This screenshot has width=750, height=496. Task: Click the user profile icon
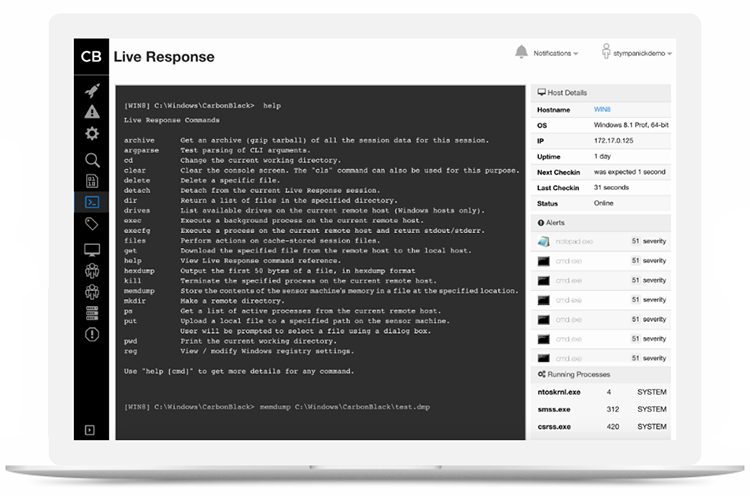click(x=606, y=51)
